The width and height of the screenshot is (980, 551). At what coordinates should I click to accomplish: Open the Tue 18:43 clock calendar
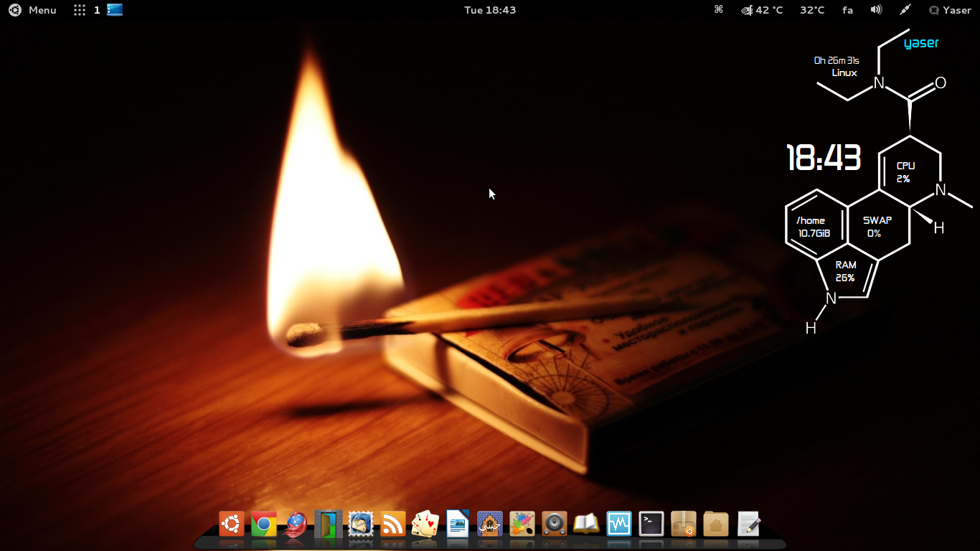point(490,10)
